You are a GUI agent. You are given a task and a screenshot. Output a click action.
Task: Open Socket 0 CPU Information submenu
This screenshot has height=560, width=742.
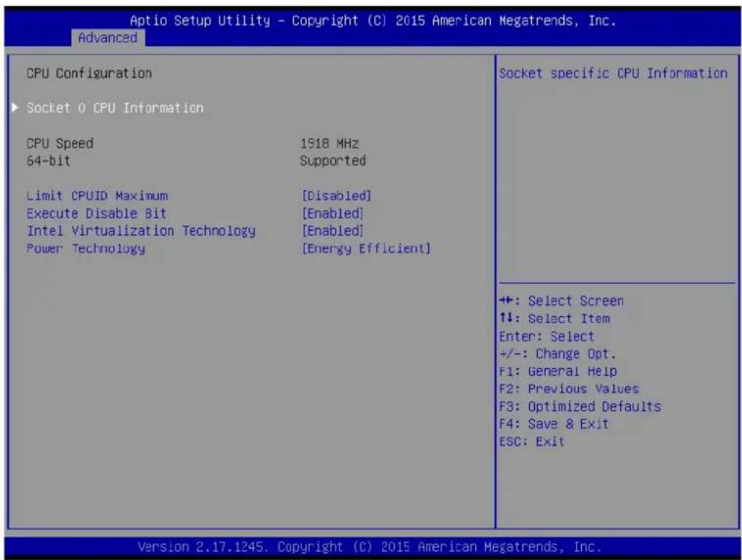coord(115,108)
